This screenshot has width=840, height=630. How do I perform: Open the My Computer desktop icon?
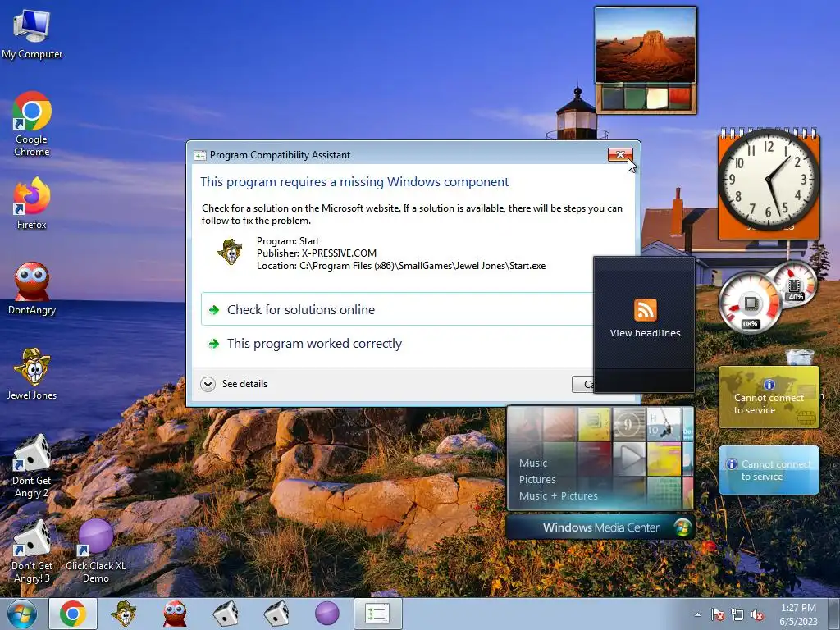(32, 34)
